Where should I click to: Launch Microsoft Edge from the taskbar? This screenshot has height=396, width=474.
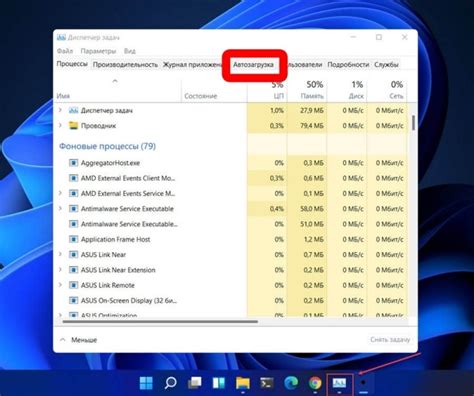291,383
